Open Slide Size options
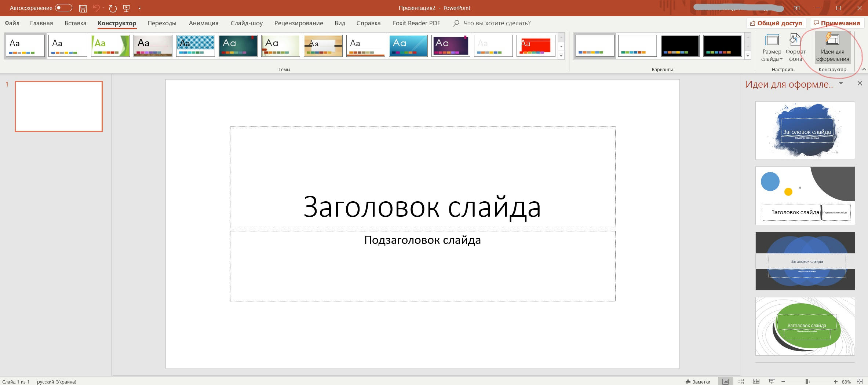This screenshot has width=868, height=385. pyautogui.click(x=772, y=48)
